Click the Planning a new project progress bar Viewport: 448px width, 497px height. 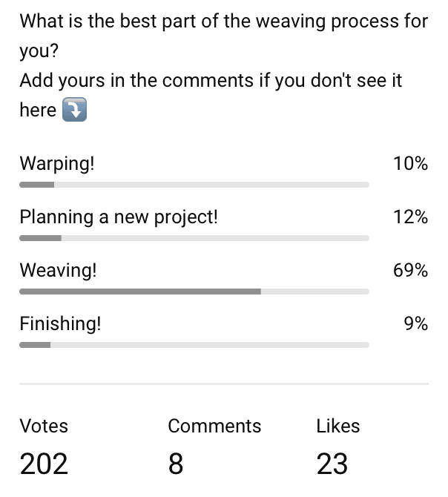tap(194, 238)
